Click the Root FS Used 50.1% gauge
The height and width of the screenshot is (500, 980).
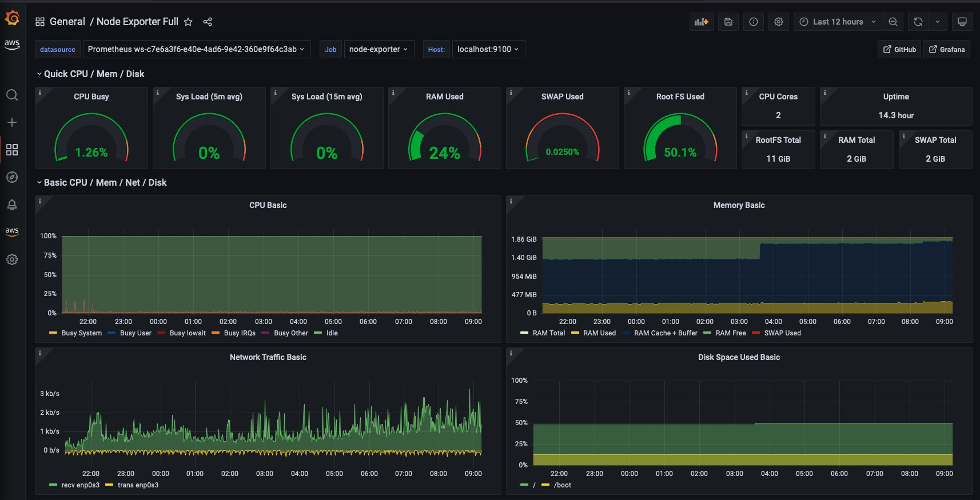pyautogui.click(x=680, y=138)
